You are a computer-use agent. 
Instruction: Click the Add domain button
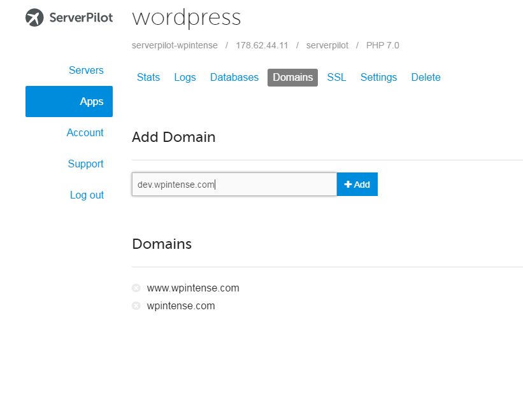(x=357, y=184)
